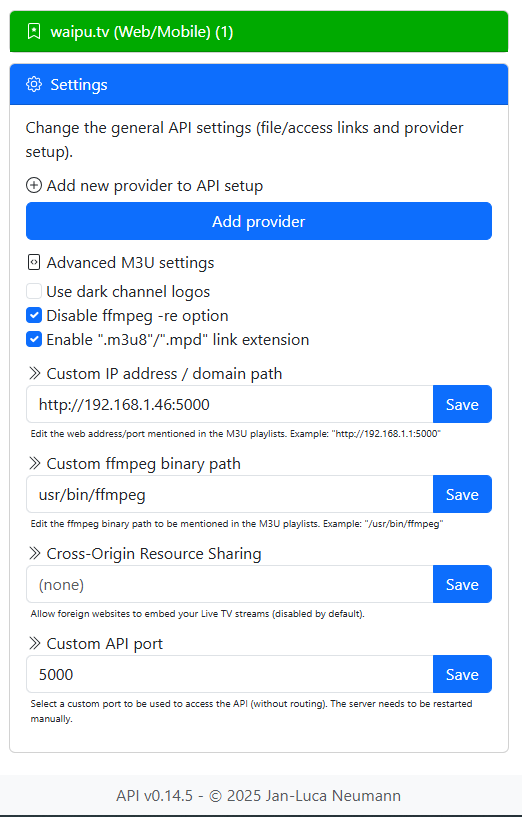Image resolution: width=522 pixels, height=817 pixels.
Task: Save the custom API port
Action: (x=462, y=674)
